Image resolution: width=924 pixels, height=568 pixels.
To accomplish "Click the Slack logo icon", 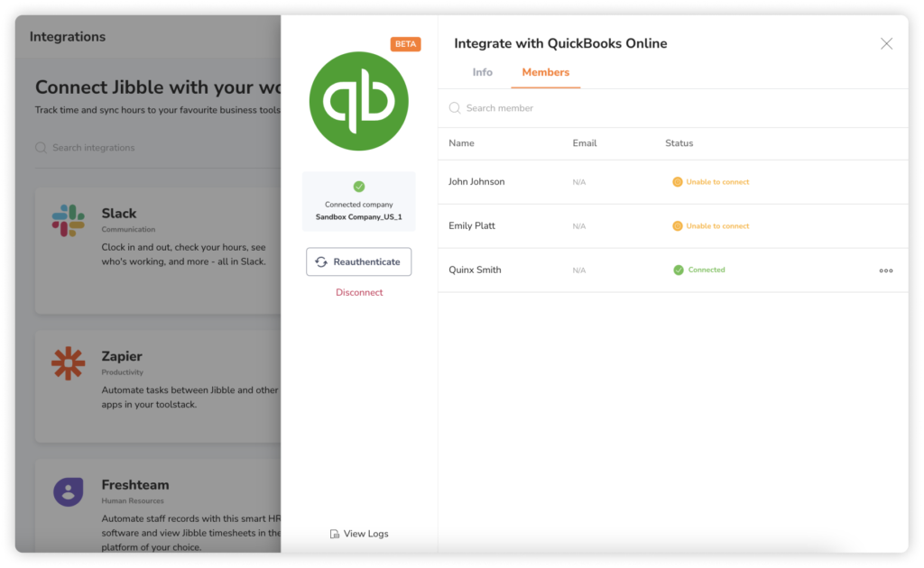I will [x=68, y=221].
